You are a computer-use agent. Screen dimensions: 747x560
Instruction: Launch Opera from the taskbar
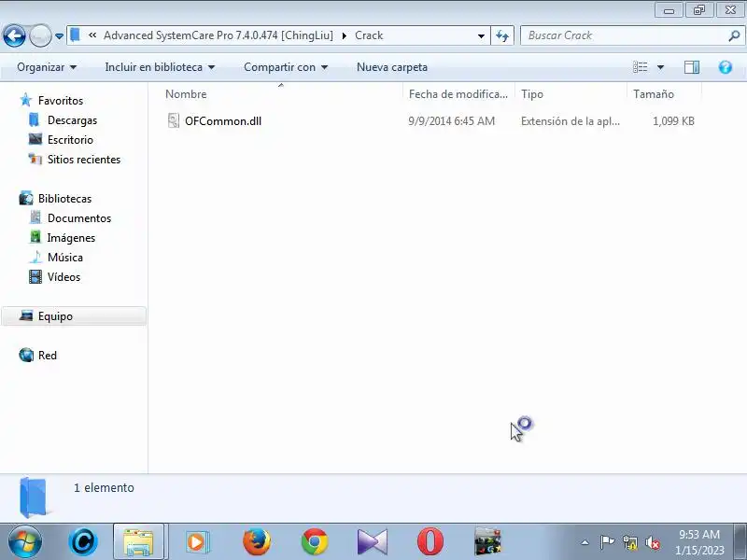click(x=430, y=542)
